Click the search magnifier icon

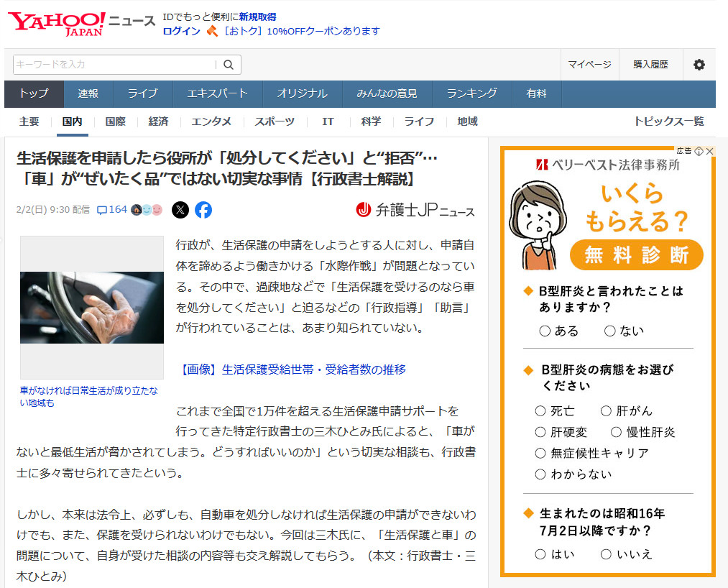click(x=229, y=65)
